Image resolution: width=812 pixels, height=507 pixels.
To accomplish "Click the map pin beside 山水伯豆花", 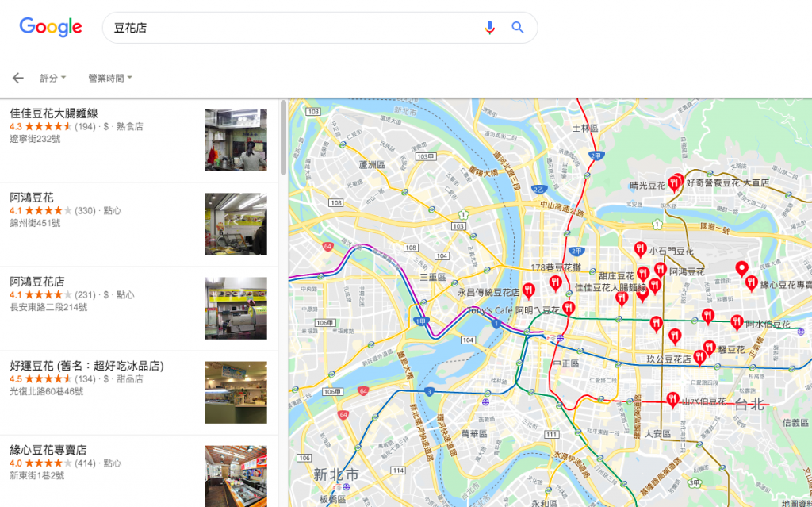I will [x=672, y=400].
